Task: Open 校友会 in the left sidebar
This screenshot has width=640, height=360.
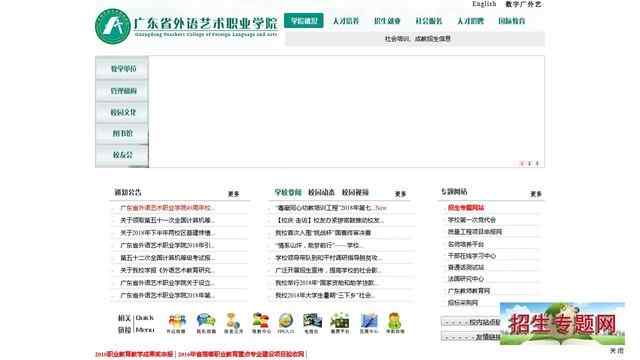Action: point(122,155)
